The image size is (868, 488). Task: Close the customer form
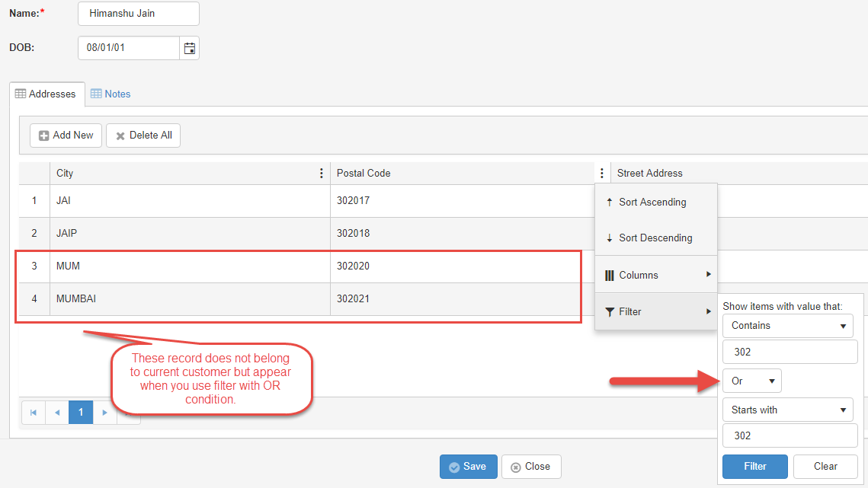531,467
